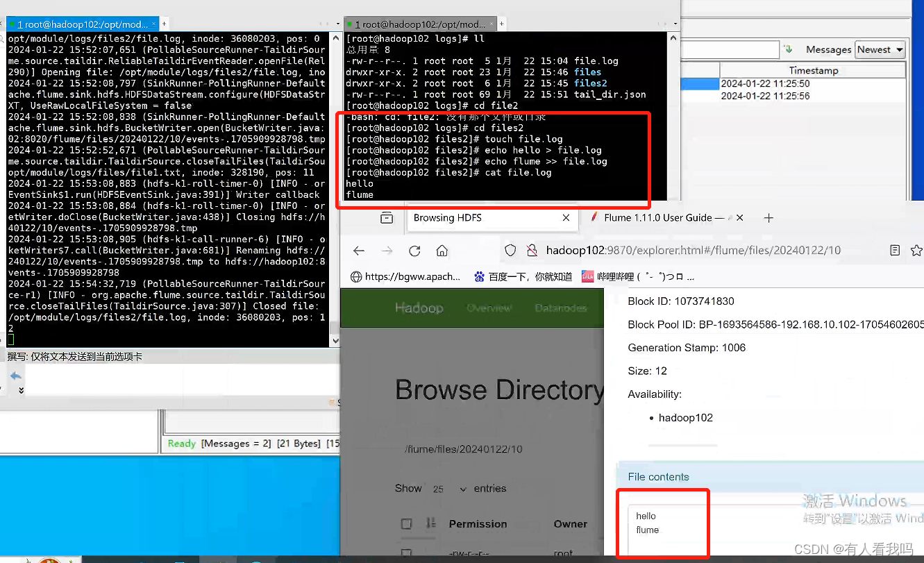Close the Flume 1.11.0 User Guide tab
Image resolution: width=924 pixels, height=563 pixels.
point(739,218)
